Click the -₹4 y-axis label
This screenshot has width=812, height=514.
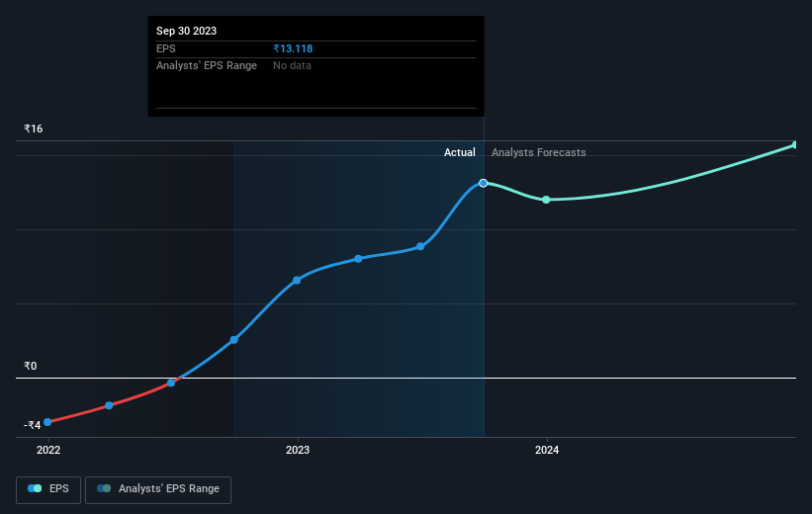(32, 425)
